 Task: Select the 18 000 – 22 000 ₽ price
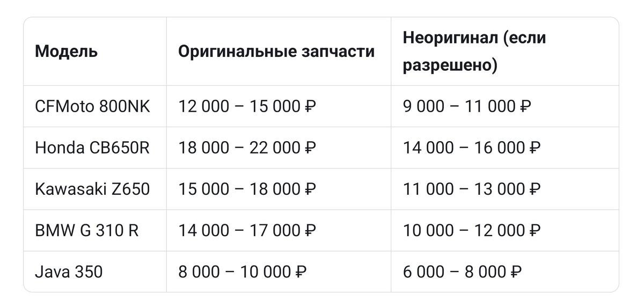tap(247, 148)
